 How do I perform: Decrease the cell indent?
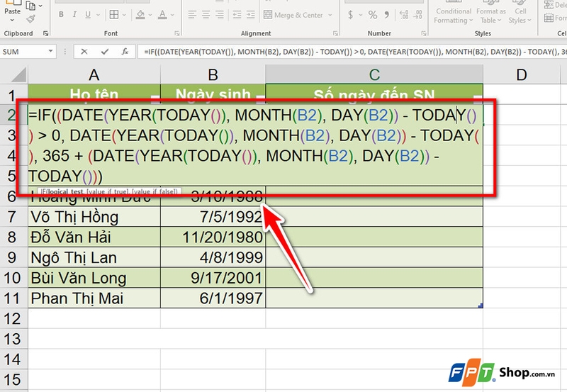[237, 14]
